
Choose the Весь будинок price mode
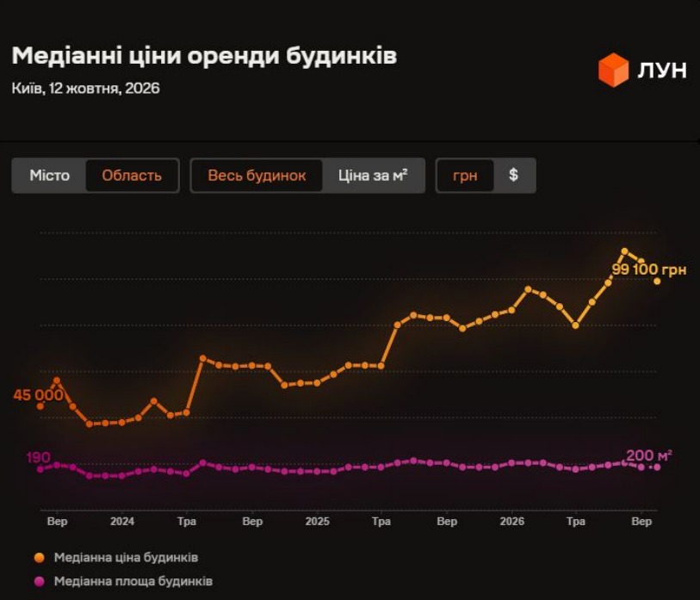pos(257,176)
